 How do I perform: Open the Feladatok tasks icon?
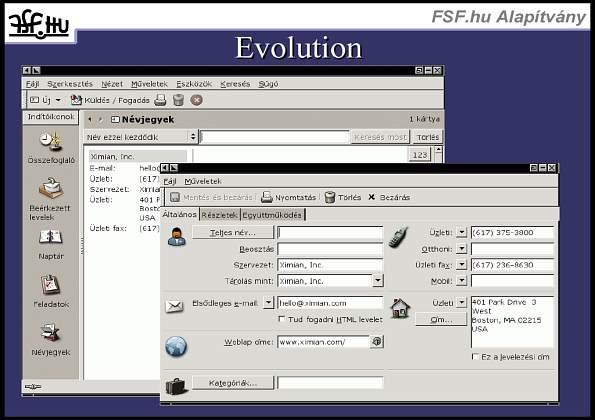[x=50, y=284]
